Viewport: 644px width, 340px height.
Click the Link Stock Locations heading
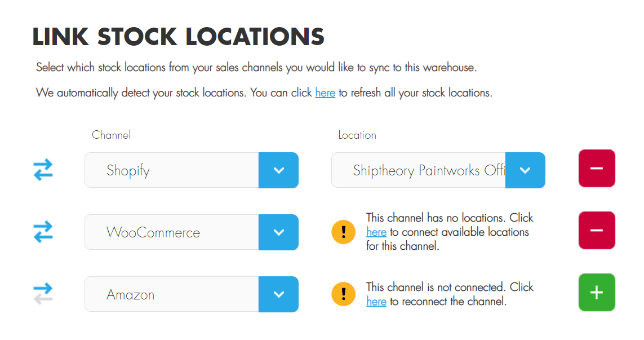[x=178, y=37]
